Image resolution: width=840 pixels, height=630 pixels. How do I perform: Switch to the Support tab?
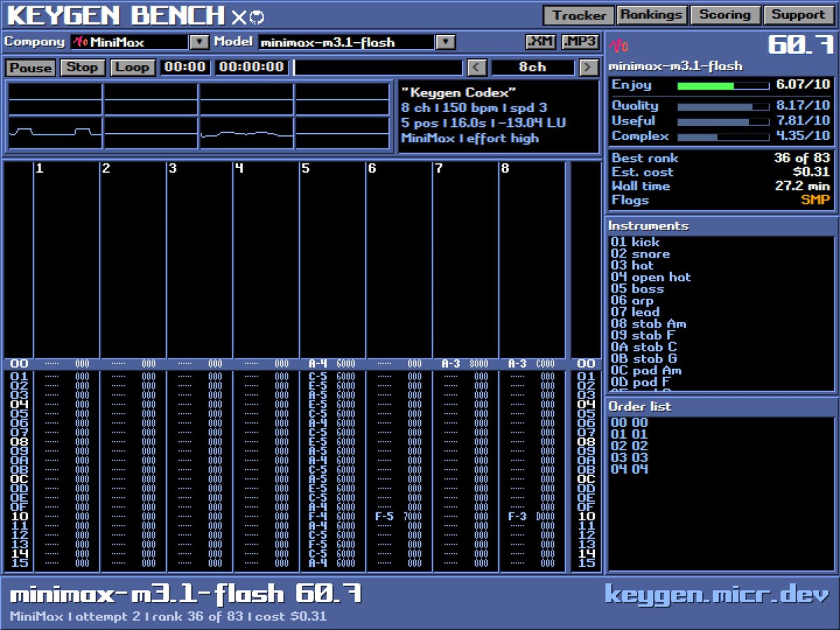point(798,15)
